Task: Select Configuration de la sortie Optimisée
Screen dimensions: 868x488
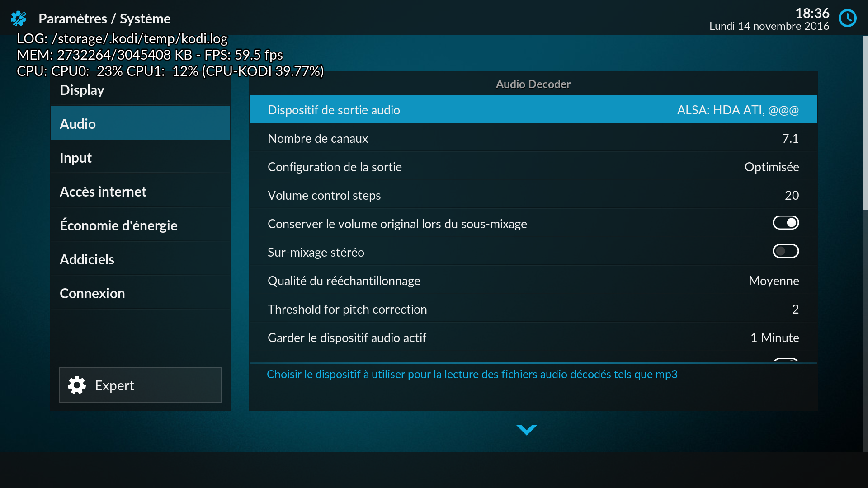Action: point(533,166)
